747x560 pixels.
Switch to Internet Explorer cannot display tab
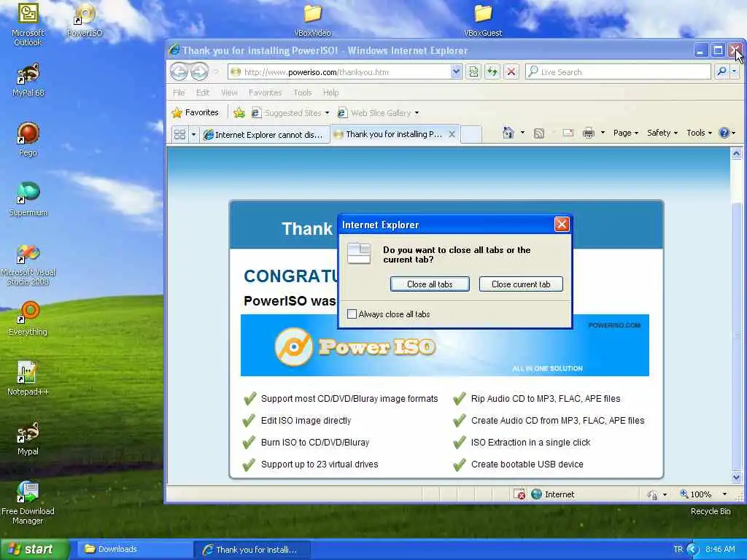click(264, 135)
